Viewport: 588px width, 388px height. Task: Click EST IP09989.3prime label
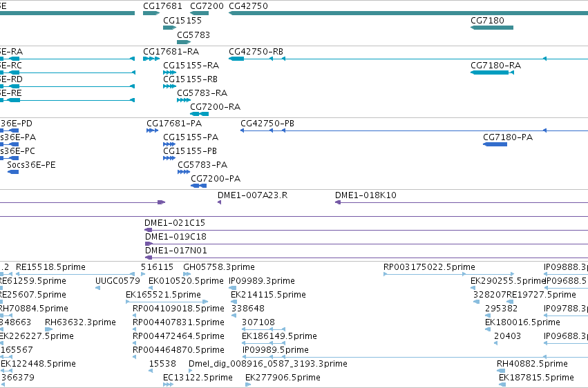click(262, 281)
